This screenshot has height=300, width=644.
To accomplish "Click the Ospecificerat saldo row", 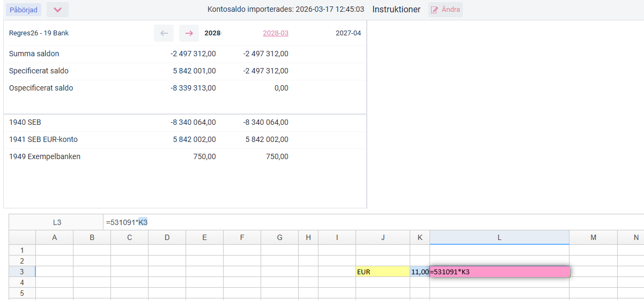I will 41,88.
